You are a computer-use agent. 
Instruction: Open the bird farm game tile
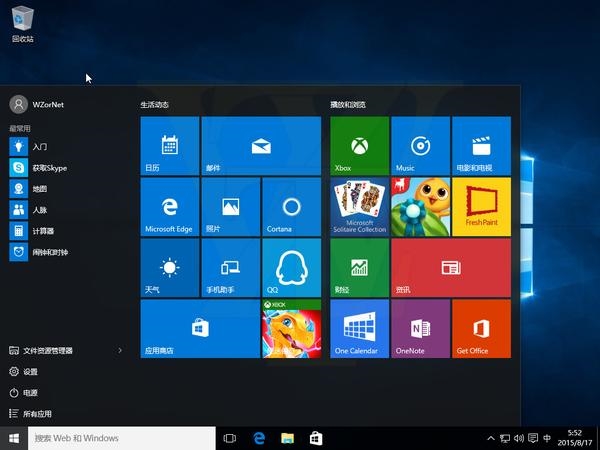point(420,207)
